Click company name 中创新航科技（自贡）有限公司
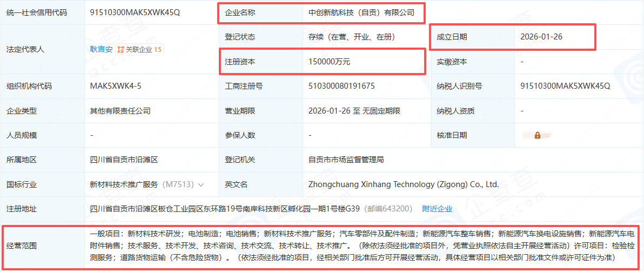Image resolution: width=644 pixels, height=272 pixels. [361, 12]
